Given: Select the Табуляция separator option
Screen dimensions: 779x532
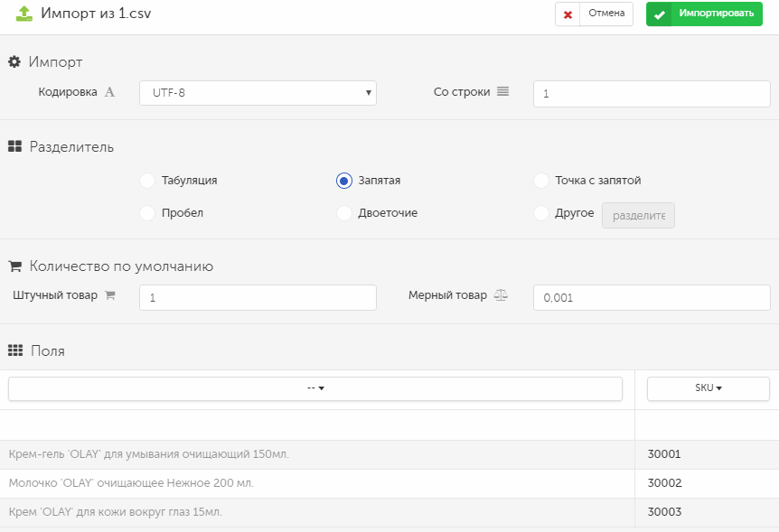Looking at the screenshot, I should coord(147,181).
